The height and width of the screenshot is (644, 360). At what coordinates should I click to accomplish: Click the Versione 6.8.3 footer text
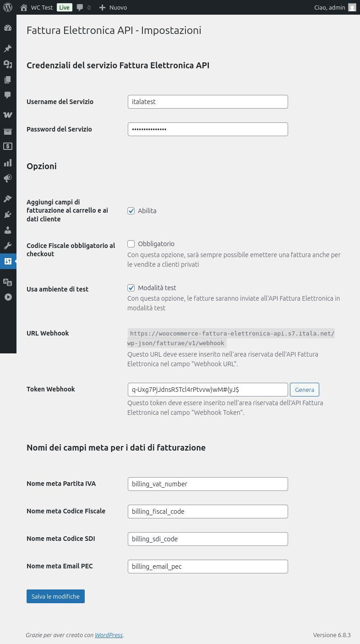click(x=332, y=635)
